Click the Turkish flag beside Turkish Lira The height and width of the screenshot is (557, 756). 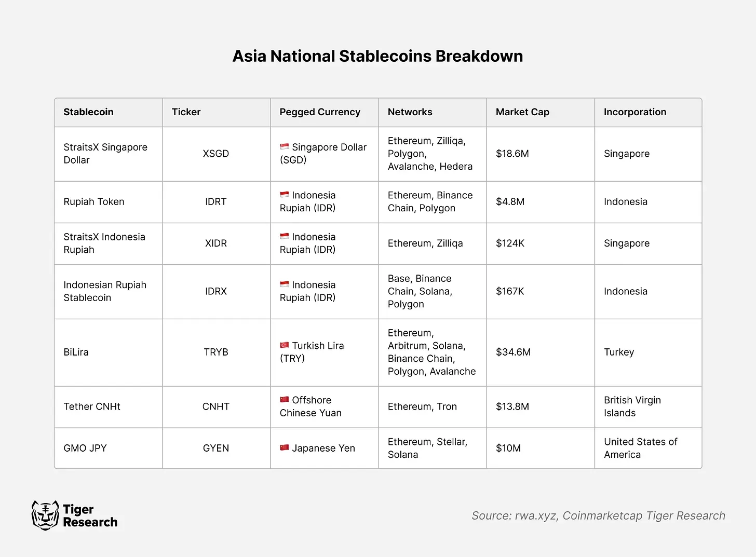tap(284, 345)
